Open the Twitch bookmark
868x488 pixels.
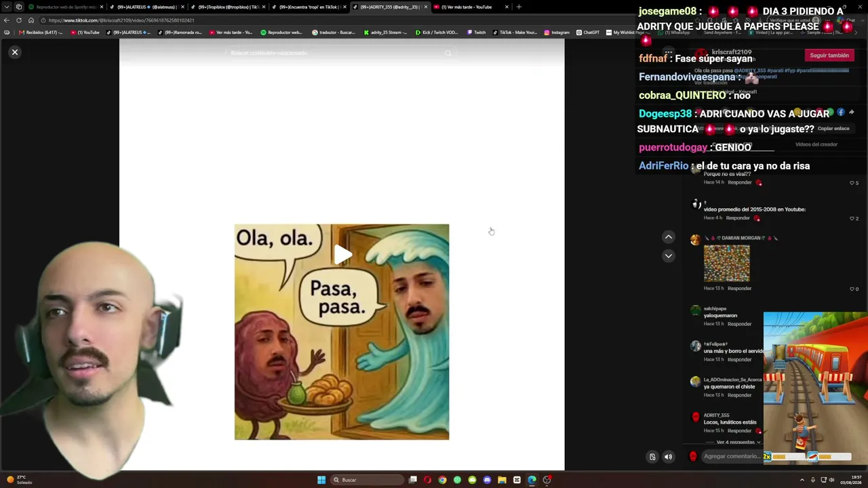click(x=476, y=33)
